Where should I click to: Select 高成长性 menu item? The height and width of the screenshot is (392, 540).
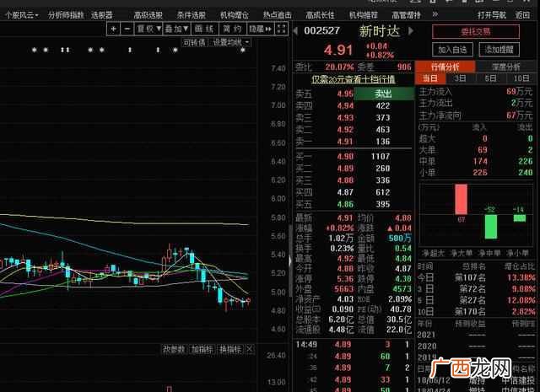coord(320,15)
